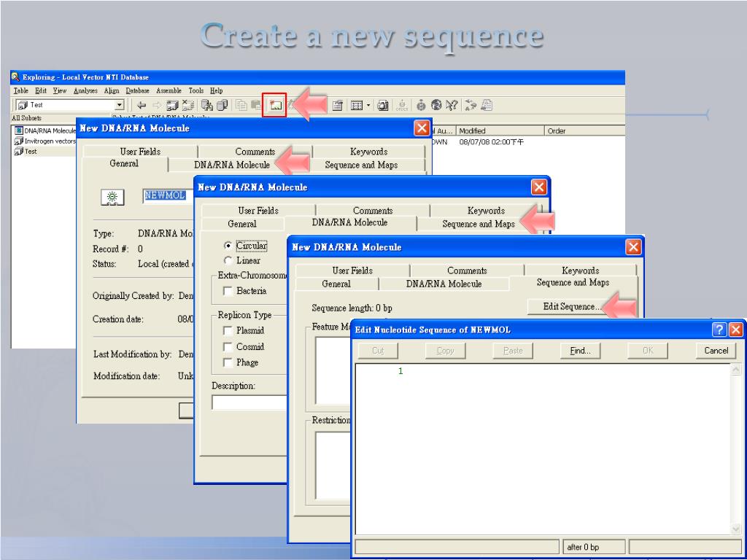Open the View menu in Exploring window

pos(60,90)
